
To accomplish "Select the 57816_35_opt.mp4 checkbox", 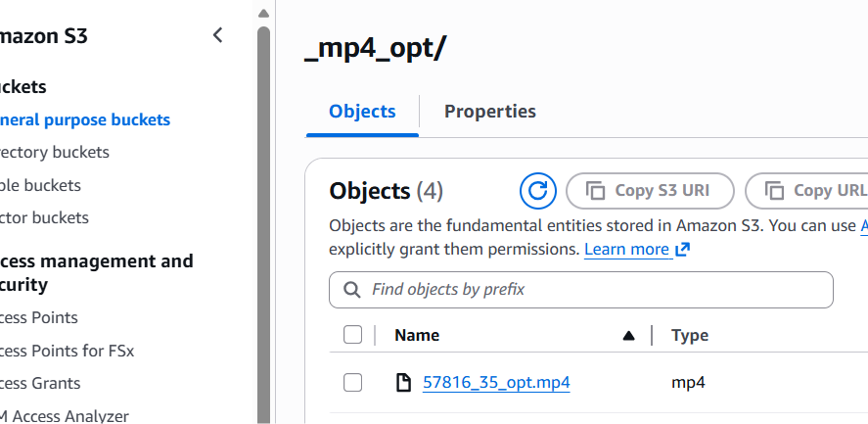I will click(x=353, y=382).
